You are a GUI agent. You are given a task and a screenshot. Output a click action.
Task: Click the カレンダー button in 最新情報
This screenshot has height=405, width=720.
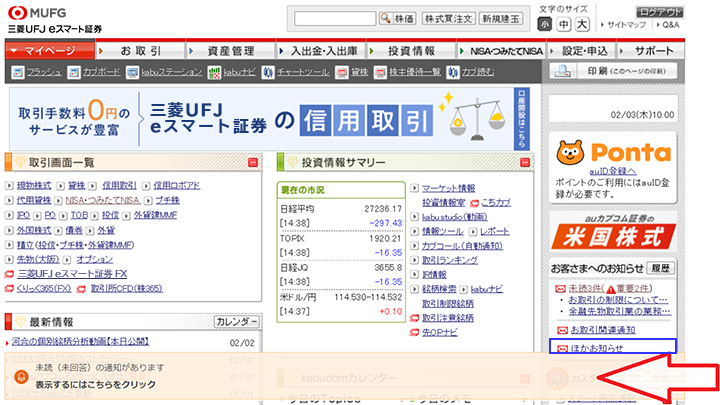click(x=237, y=322)
